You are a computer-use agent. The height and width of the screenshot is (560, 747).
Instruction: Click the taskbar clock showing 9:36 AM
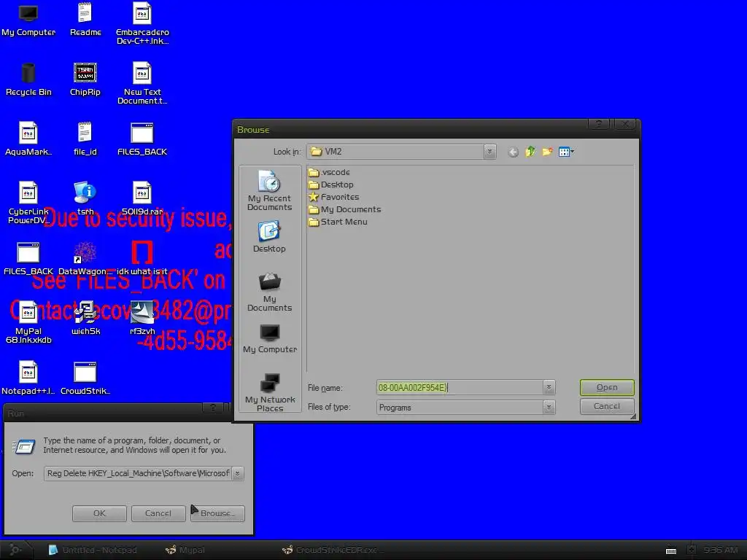[x=720, y=550]
